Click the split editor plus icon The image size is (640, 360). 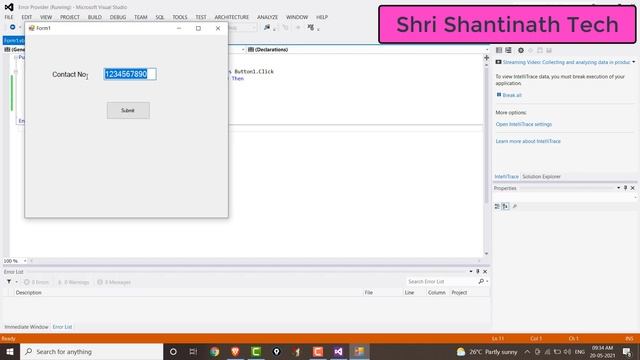[x=487, y=58]
